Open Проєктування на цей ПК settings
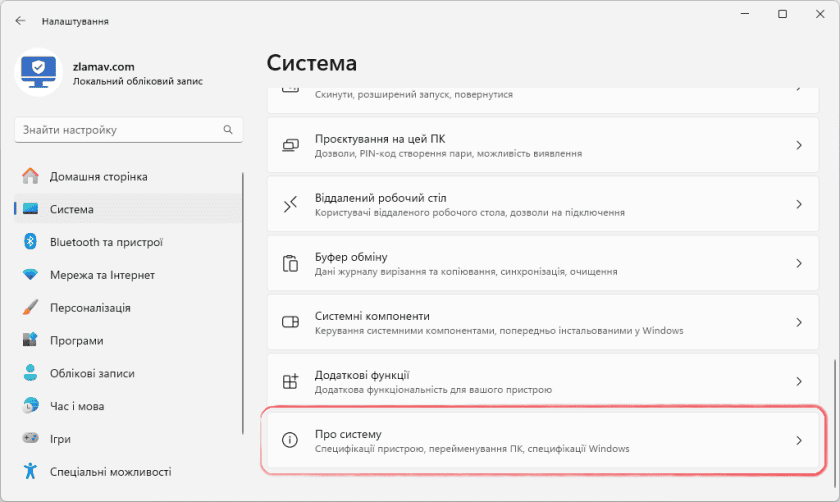This screenshot has height=502, width=840. pyautogui.click(x=543, y=145)
